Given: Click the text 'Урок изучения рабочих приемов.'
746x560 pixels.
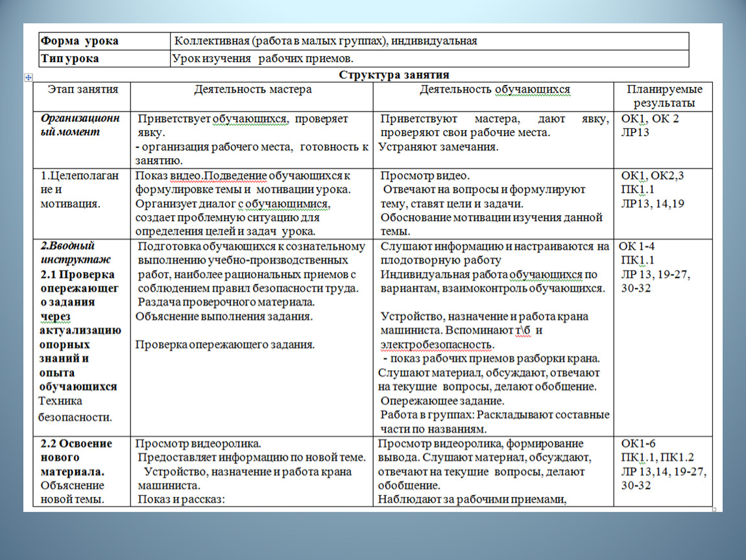Looking at the screenshot, I should [x=263, y=58].
